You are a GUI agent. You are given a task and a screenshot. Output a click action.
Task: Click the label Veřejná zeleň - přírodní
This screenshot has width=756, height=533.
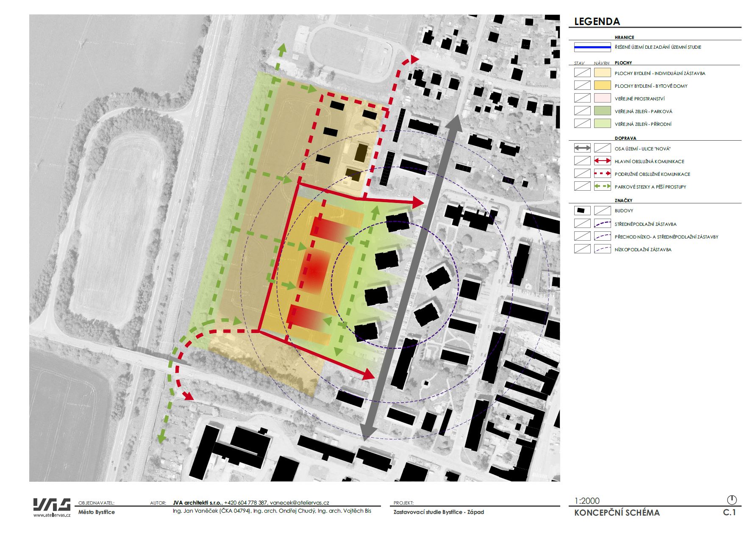(643, 124)
